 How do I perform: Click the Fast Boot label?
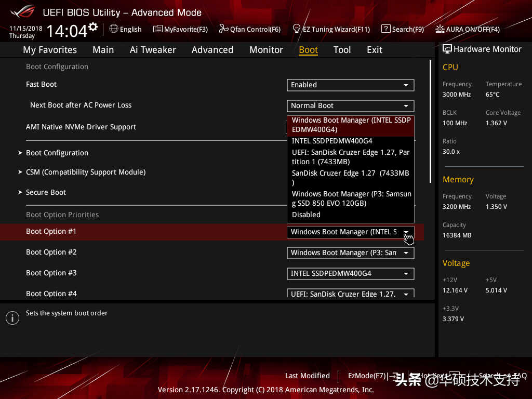[x=41, y=85]
